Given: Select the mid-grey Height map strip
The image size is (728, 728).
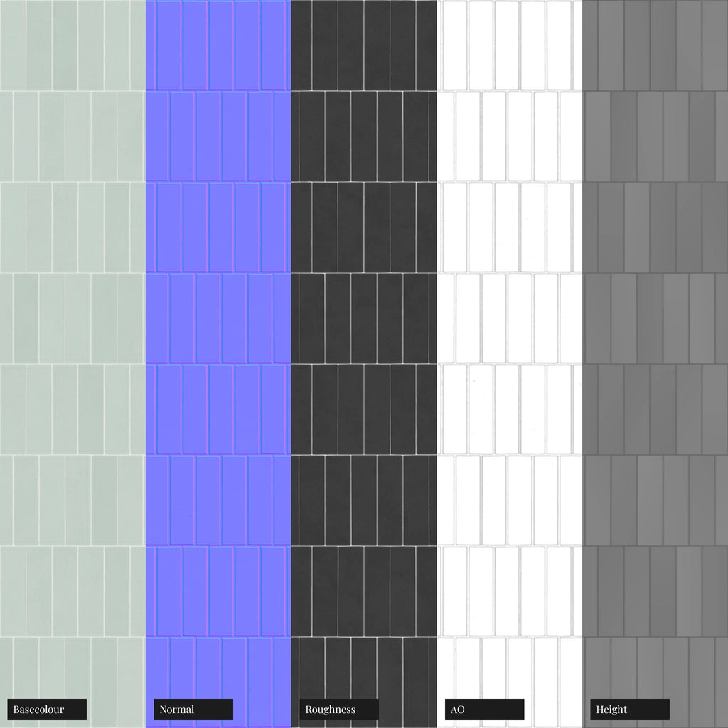Looking at the screenshot, I should (655, 320).
